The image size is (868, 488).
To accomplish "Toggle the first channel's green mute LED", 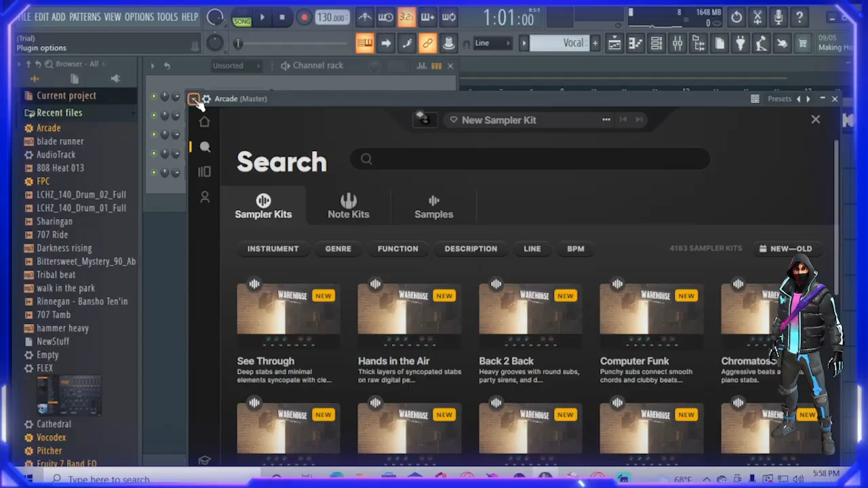I will 154,97.
